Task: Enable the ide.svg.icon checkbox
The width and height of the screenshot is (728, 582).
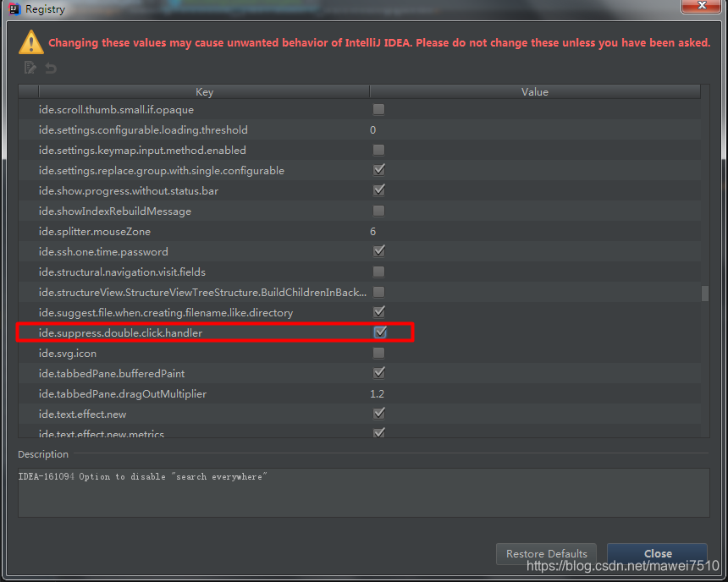Action: [x=379, y=353]
